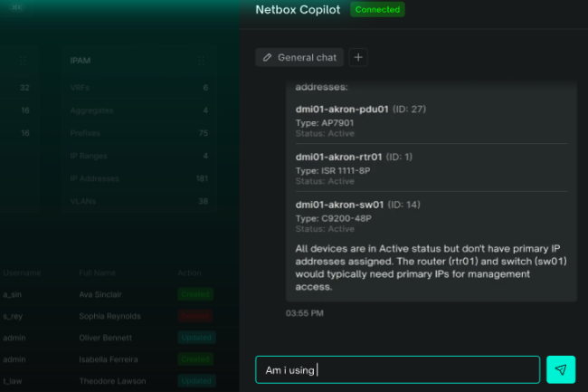Viewport: 588px width, 392px height.
Task: Focus the chat message input field
Action: point(396,369)
